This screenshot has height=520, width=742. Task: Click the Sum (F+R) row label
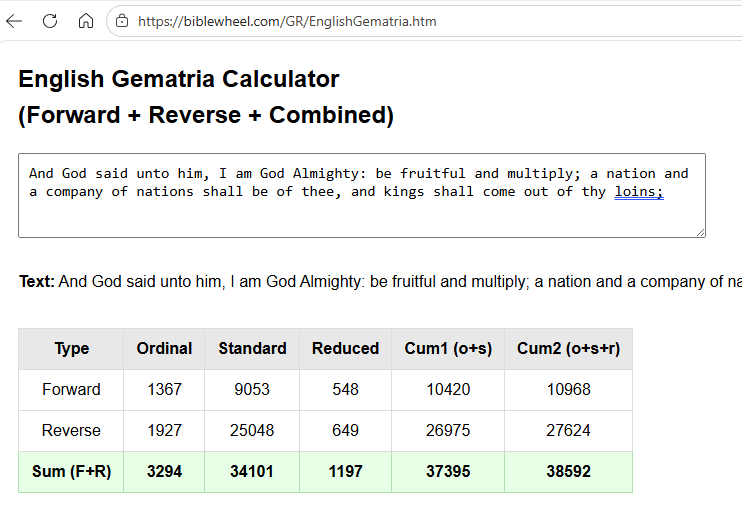click(71, 472)
